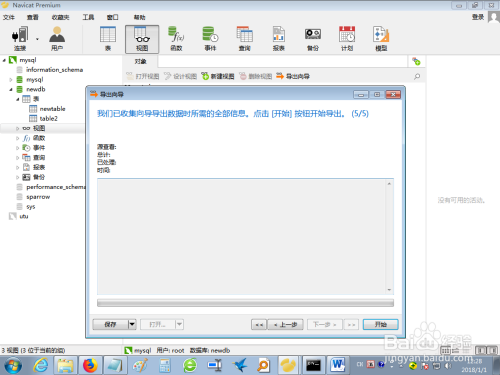Select the information_schema database
The height and width of the screenshot is (375, 500).
54,70
